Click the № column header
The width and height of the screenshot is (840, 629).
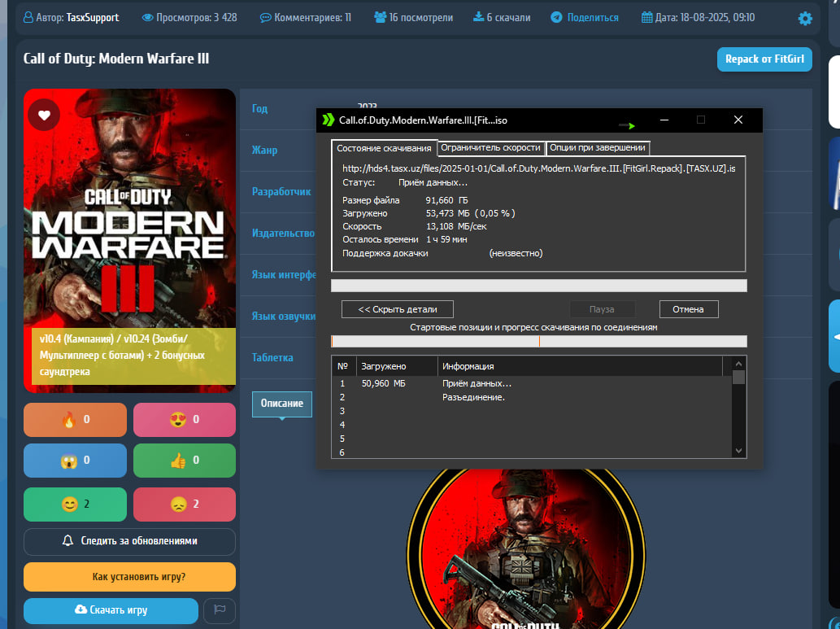pos(343,366)
